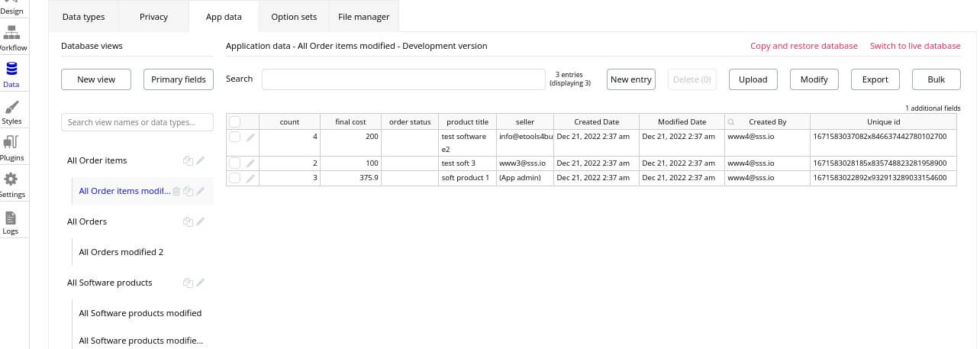Viewport: 980px width, 349px height.
Task: Copy the All Orders view
Action: [188, 222]
